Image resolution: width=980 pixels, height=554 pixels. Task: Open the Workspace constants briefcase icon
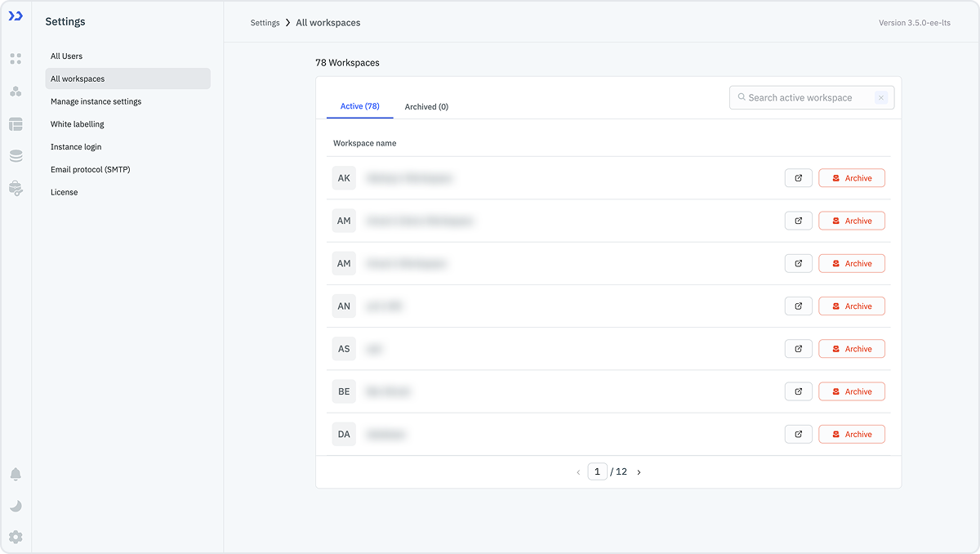coord(16,188)
